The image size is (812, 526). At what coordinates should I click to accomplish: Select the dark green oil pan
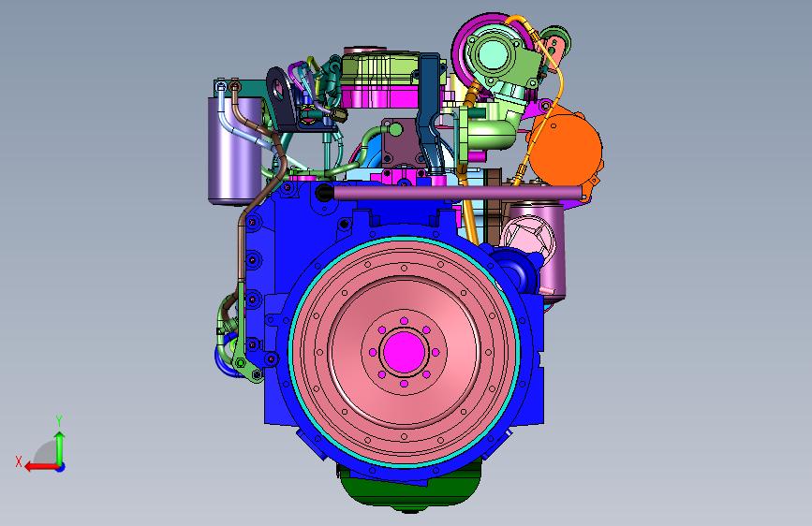(410, 491)
